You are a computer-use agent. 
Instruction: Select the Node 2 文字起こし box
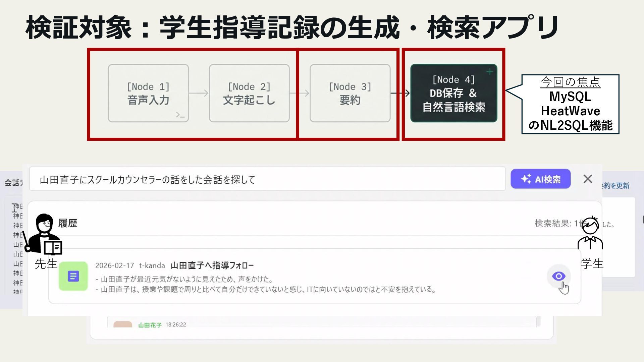tap(249, 93)
